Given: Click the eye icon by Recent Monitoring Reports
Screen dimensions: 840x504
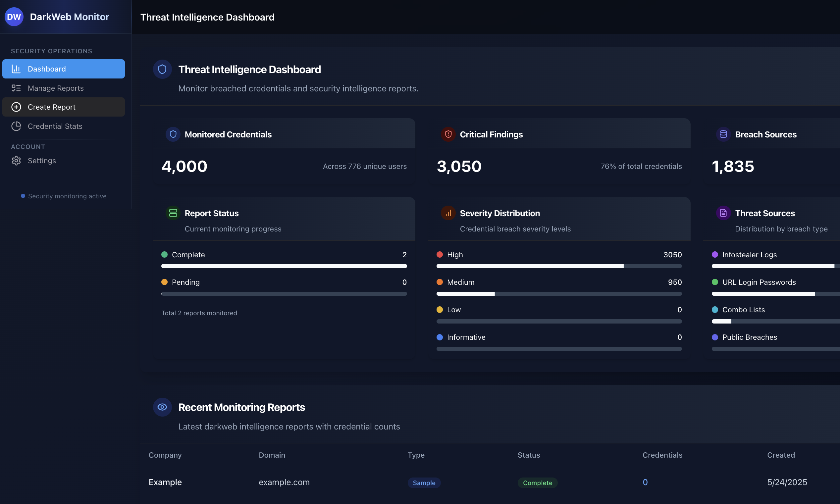Looking at the screenshot, I should (x=162, y=407).
